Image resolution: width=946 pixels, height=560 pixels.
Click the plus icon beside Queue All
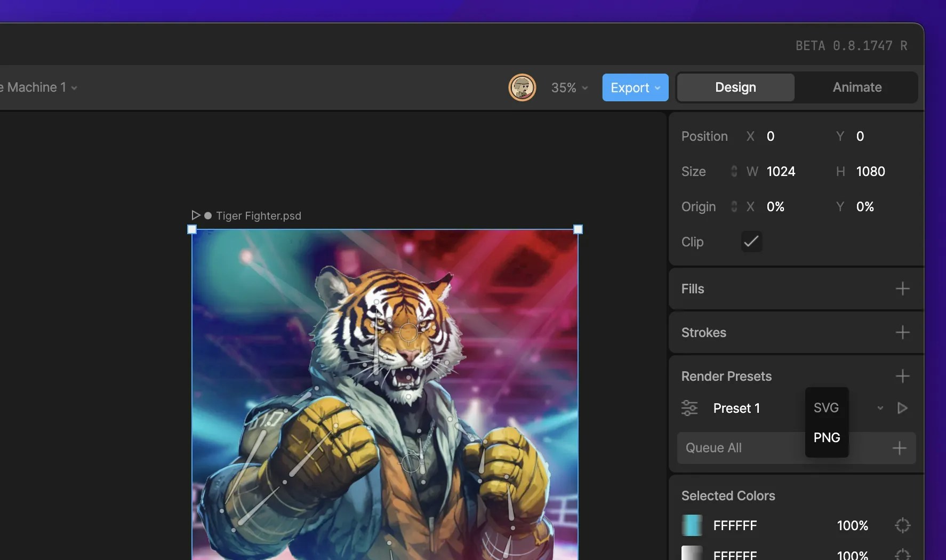pos(899,448)
